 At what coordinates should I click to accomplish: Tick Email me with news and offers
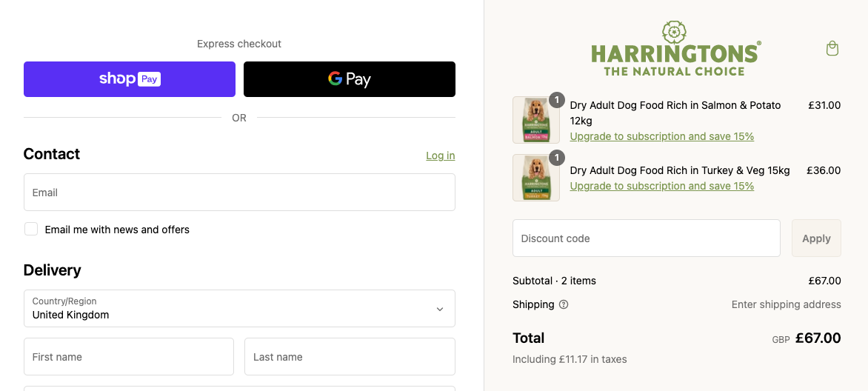coord(31,230)
